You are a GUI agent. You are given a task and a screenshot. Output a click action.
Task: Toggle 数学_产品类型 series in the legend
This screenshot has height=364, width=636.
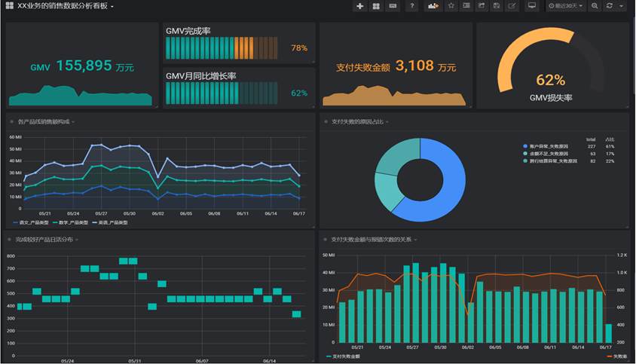[x=72, y=222]
